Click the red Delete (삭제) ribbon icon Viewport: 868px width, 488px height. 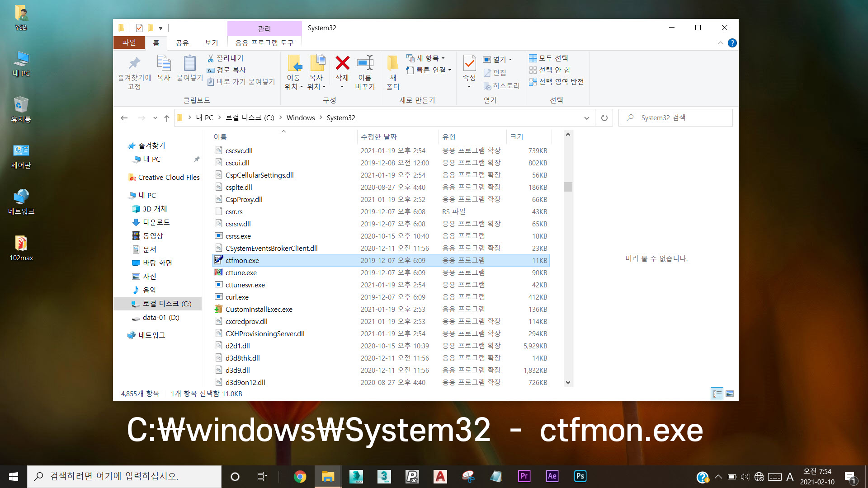(x=342, y=63)
